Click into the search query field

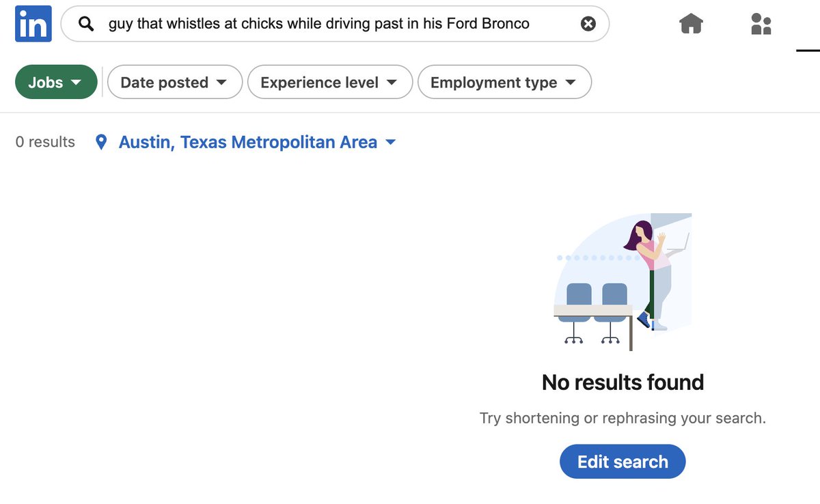click(335, 25)
